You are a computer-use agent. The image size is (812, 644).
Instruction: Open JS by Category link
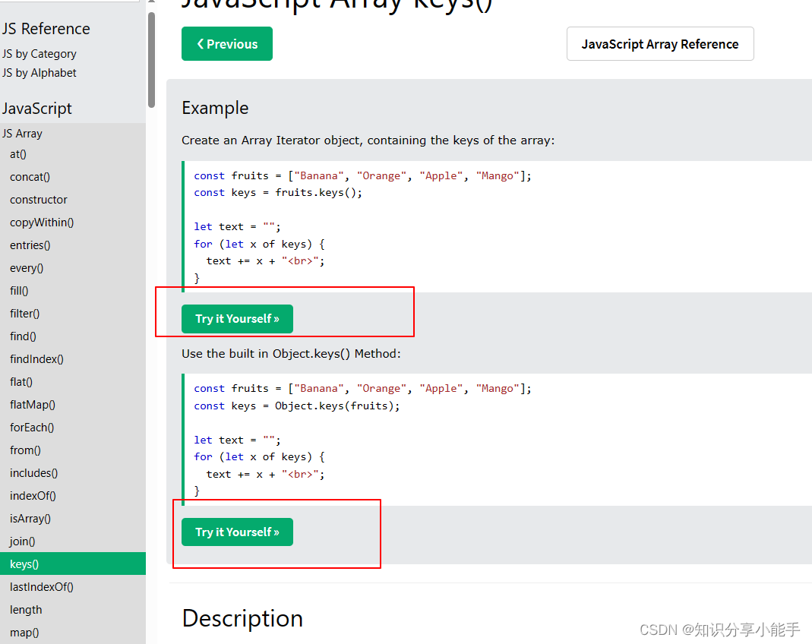coord(39,54)
